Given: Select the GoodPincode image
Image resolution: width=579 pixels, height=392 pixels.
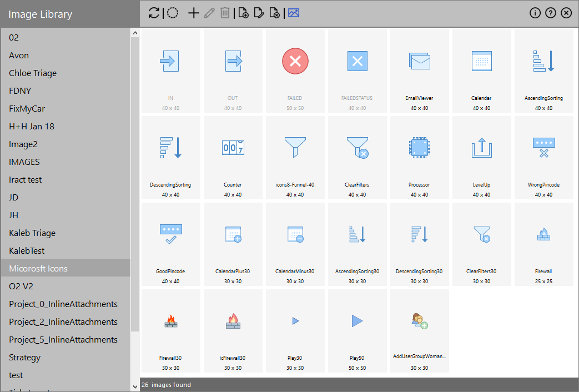Looking at the screenshot, I should click(x=170, y=244).
